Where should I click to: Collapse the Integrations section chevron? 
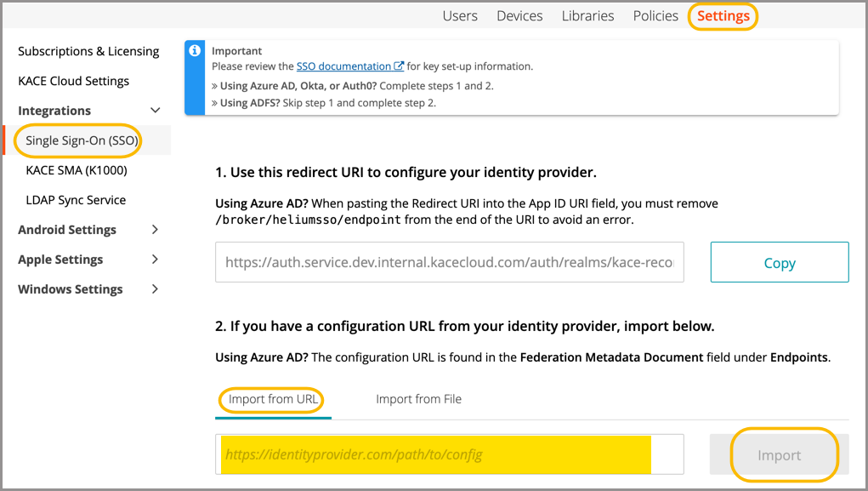155,111
